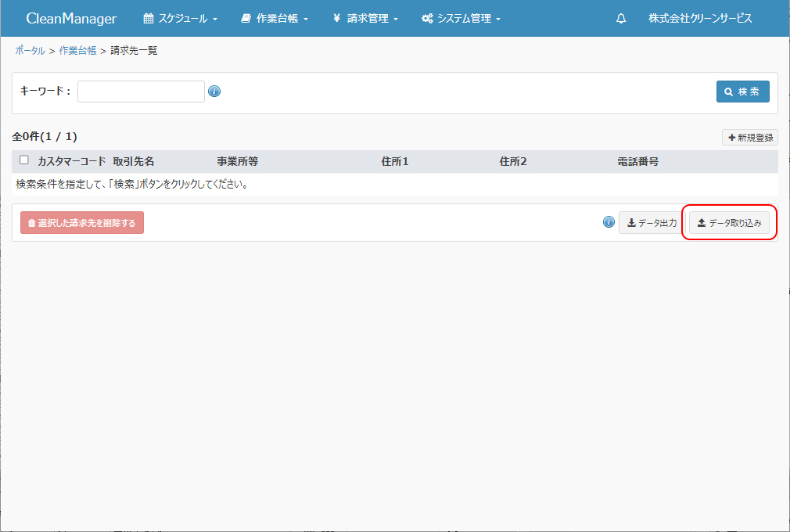This screenshot has height=532, width=790.
Task: Click the yen icon for 請求管理
Action: tap(336, 19)
